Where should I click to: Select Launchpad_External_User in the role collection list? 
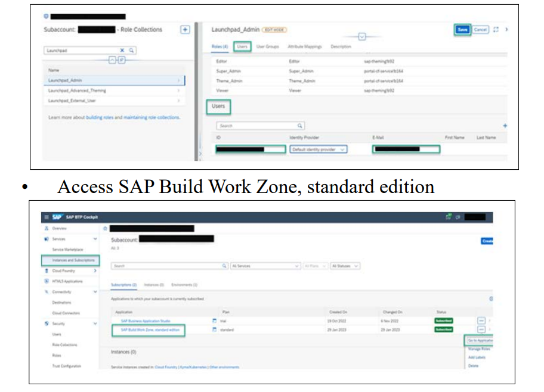114,101
